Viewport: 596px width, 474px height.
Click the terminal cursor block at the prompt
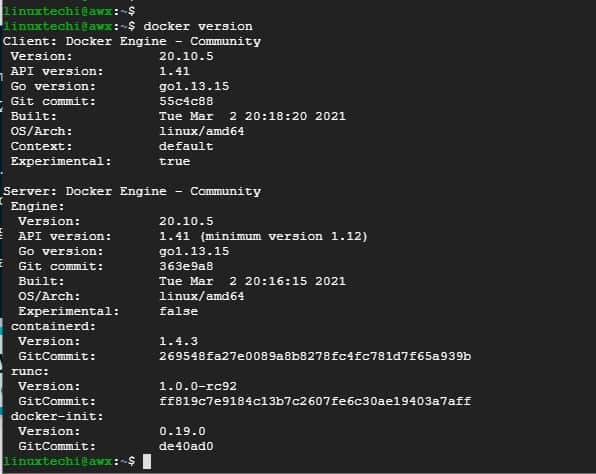pos(147,461)
